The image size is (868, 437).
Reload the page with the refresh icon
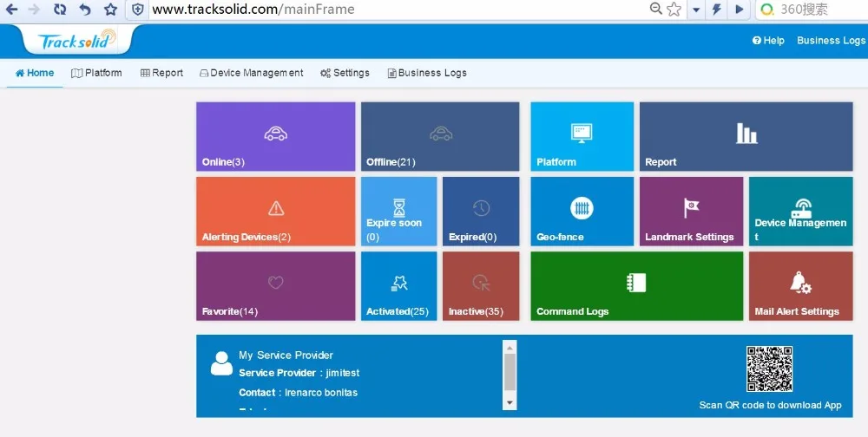[x=60, y=9]
